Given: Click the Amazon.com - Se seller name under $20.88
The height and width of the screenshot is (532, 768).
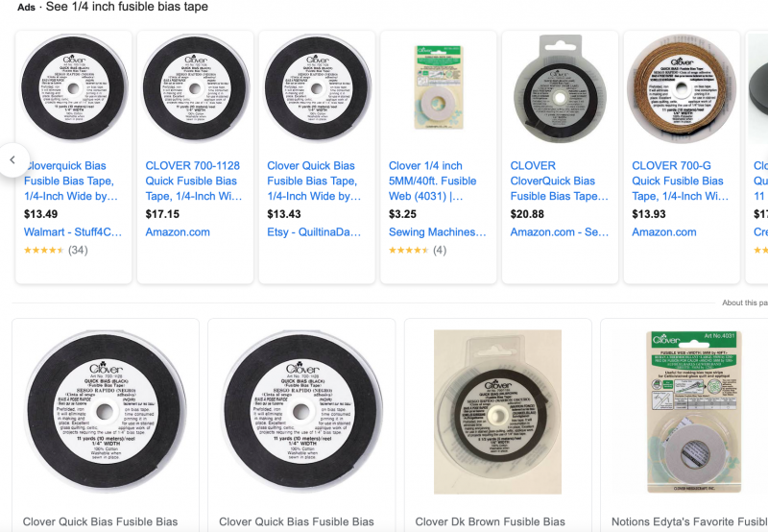Looking at the screenshot, I should (x=559, y=232).
